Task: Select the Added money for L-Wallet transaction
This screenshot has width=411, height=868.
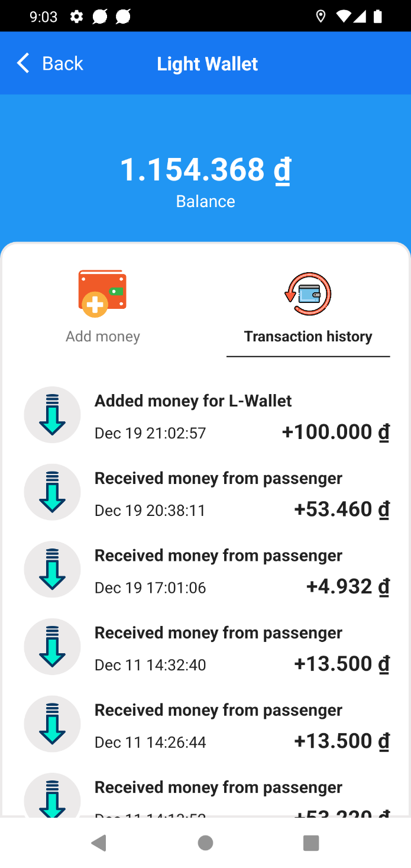Action: (x=193, y=401)
